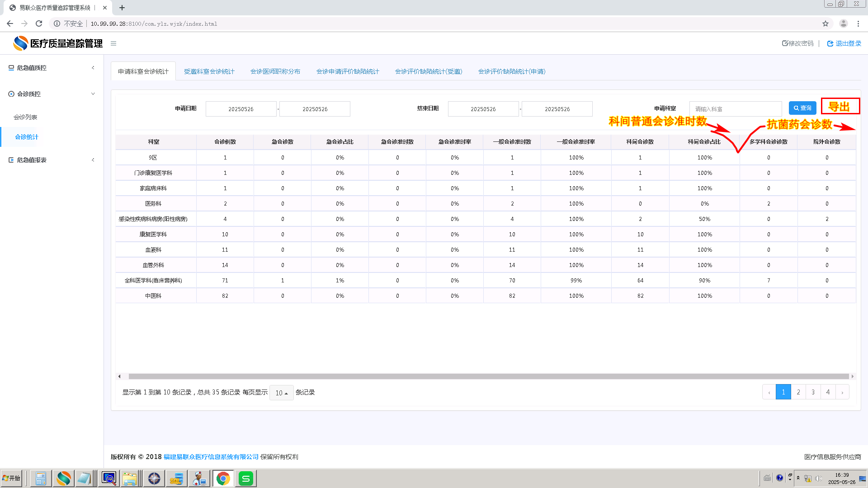Image resolution: width=868 pixels, height=488 pixels.
Task: Open the records-per-page dropdown showing 10
Action: point(281,393)
